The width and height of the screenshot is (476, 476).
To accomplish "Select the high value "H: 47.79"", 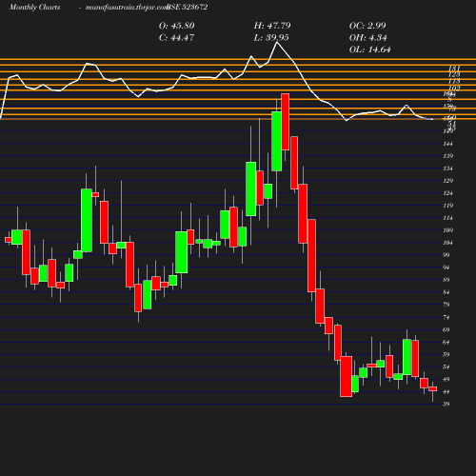I will [x=272, y=26].
